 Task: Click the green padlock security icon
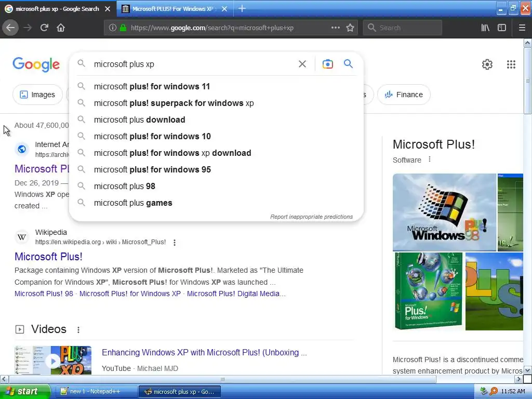click(123, 28)
